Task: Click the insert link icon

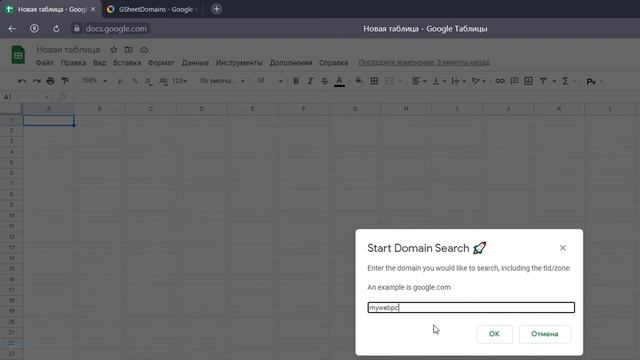Action: (500, 81)
